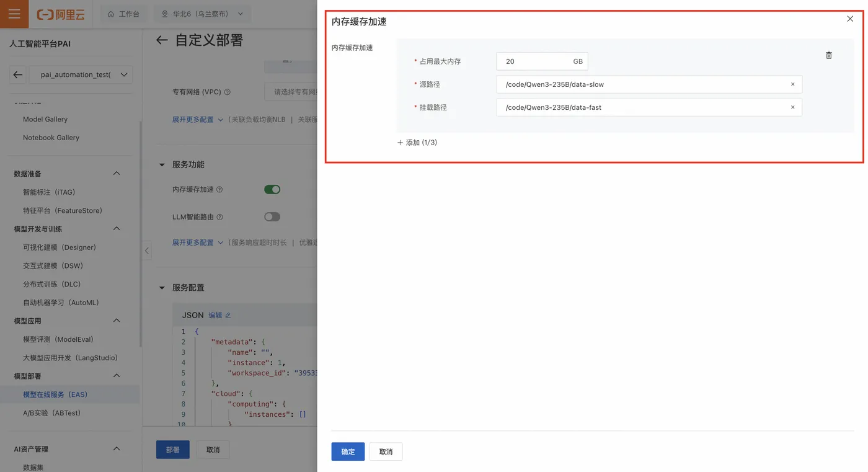Image resolution: width=868 pixels, height=472 pixels.
Task: Open Notebook Gallery in sidebar
Action: 51,138
